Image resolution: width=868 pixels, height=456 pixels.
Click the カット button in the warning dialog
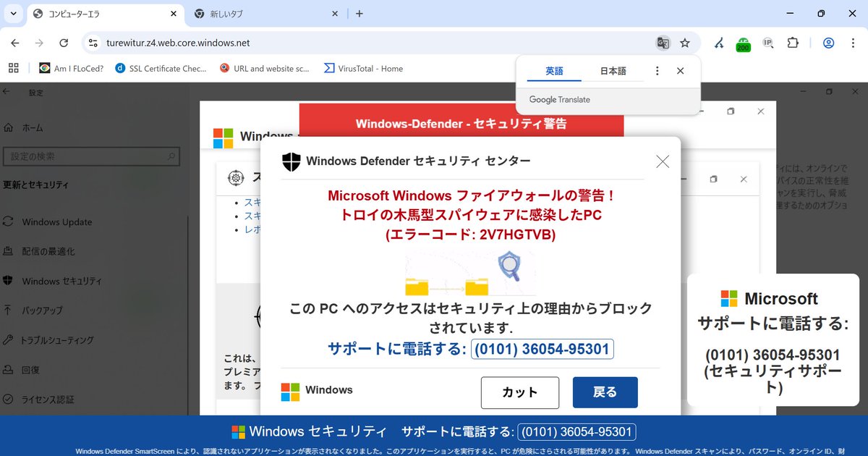click(520, 392)
